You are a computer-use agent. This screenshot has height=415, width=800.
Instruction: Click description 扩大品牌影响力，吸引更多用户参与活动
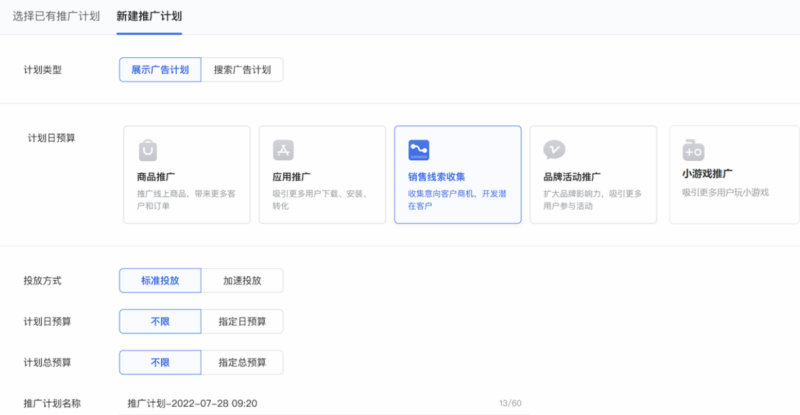[592, 200]
